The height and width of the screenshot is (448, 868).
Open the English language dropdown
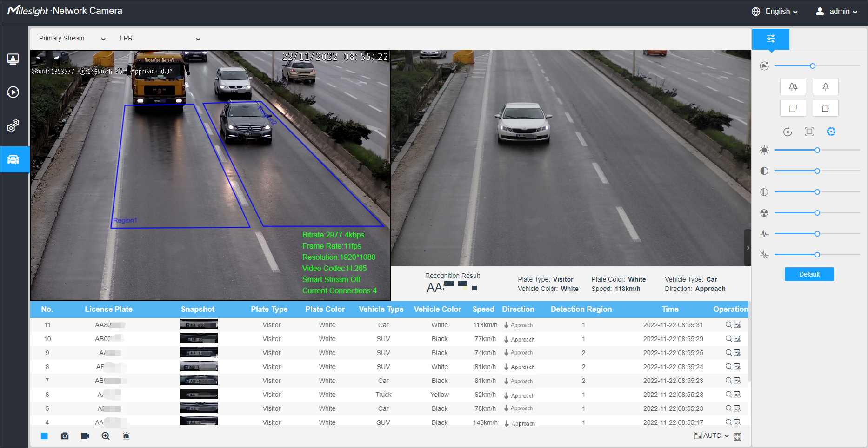point(775,12)
